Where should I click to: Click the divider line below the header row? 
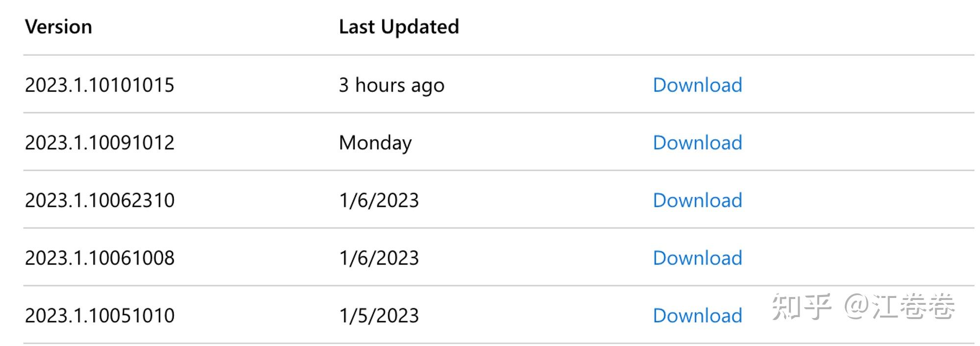490,55
